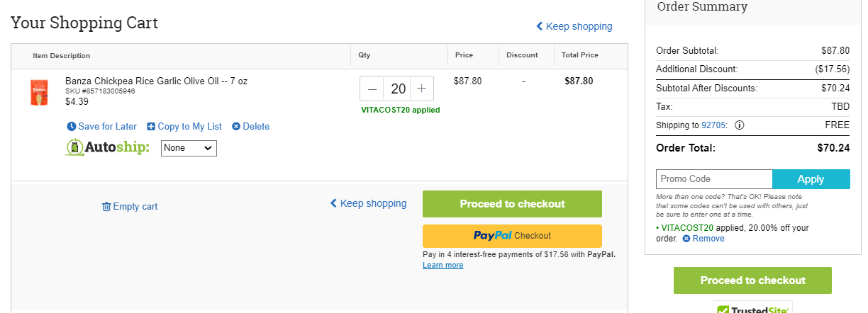Click the Keep shopping link beside checkout button
This screenshot has width=868, height=313.
[x=368, y=203]
